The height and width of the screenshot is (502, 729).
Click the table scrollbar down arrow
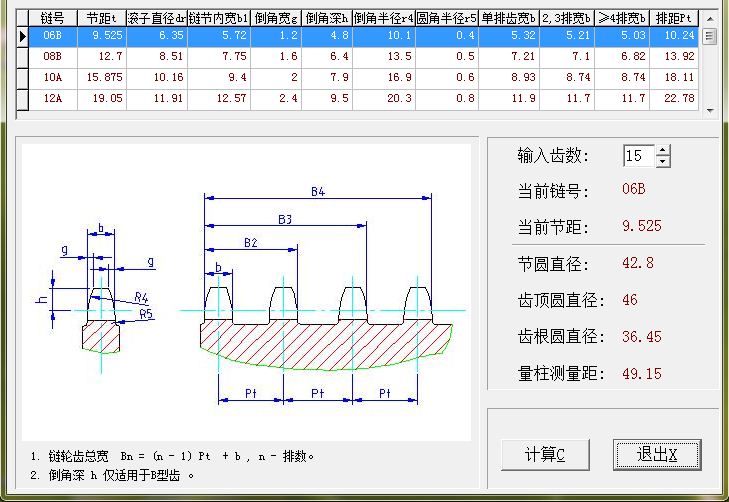tap(709, 111)
